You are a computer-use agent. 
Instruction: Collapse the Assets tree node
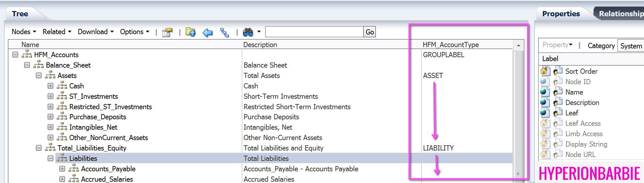coord(39,75)
